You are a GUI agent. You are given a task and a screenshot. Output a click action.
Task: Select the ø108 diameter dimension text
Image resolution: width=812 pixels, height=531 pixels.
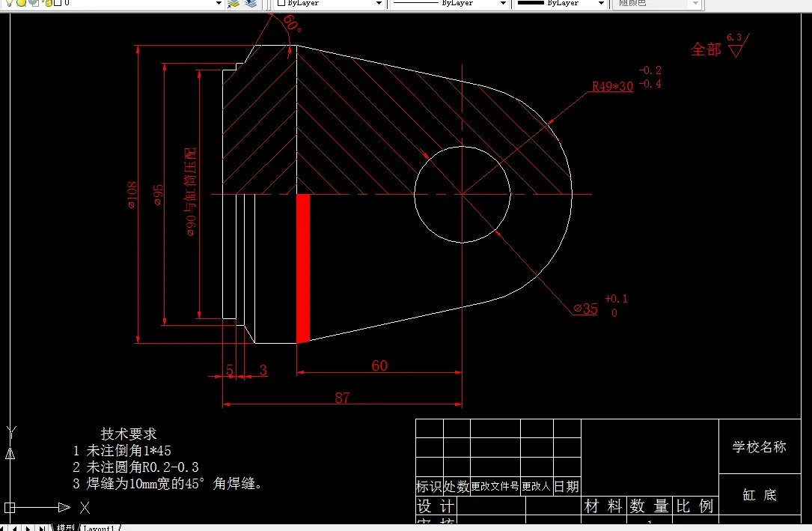click(132, 195)
